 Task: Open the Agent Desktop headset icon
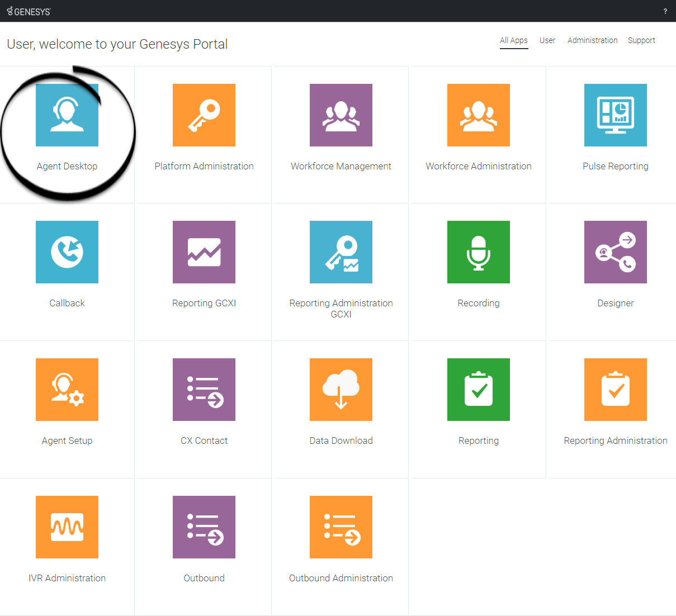click(67, 115)
